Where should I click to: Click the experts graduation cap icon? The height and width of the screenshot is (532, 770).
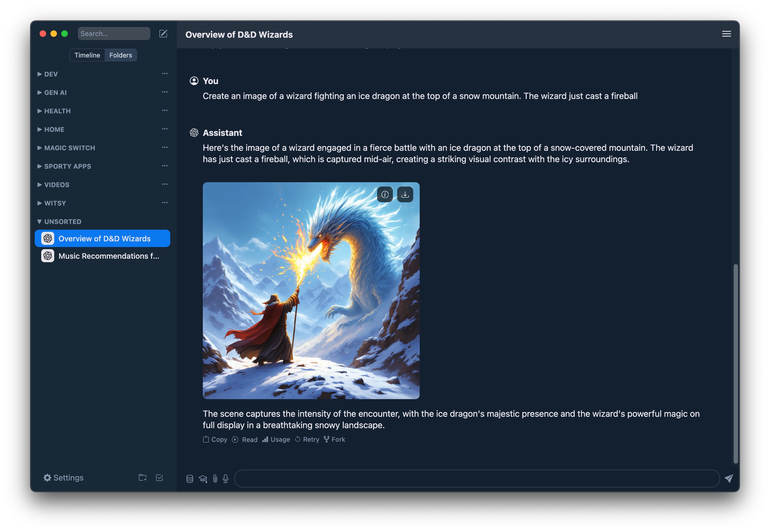(x=203, y=479)
